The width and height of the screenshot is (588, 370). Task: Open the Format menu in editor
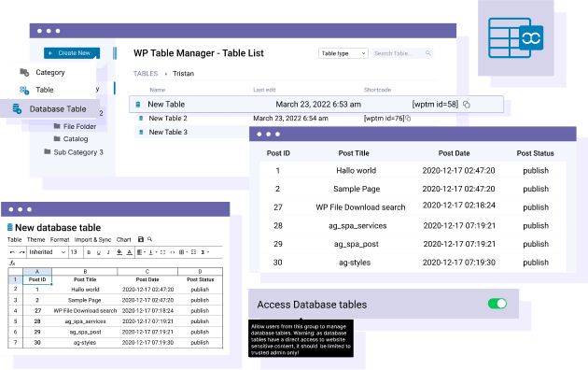click(x=60, y=239)
